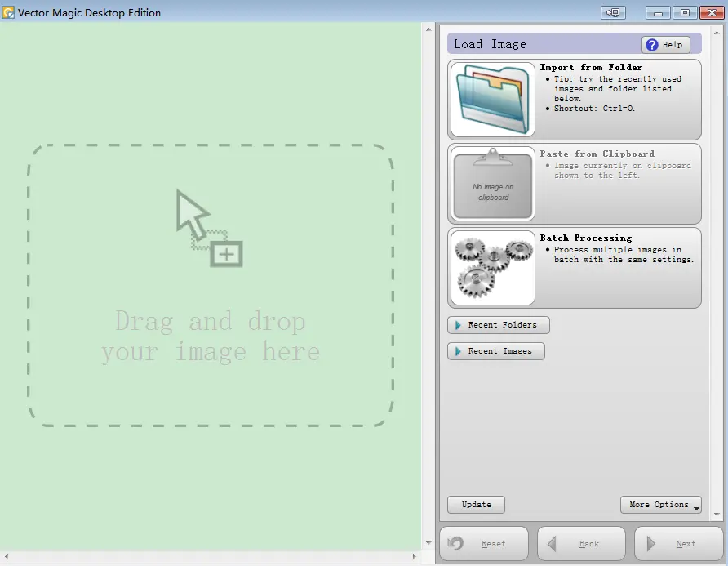This screenshot has width=728, height=566.
Task: Open the Import from Folder icon
Action: pos(493,100)
